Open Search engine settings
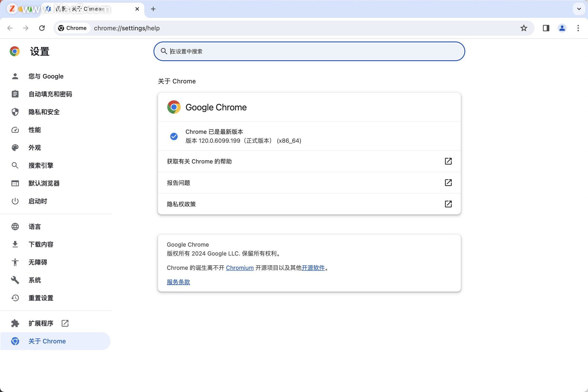Image resolution: width=588 pixels, height=392 pixels. pos(41,166)
